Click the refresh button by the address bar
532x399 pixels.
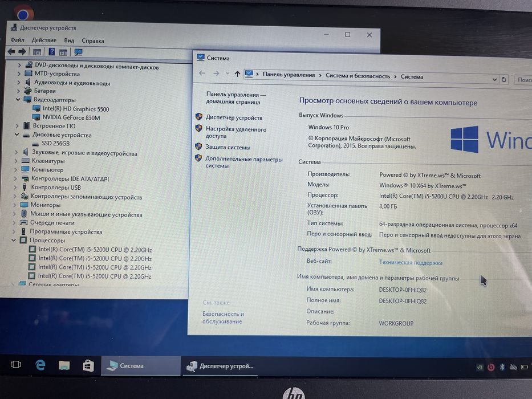tap(504, 79)
